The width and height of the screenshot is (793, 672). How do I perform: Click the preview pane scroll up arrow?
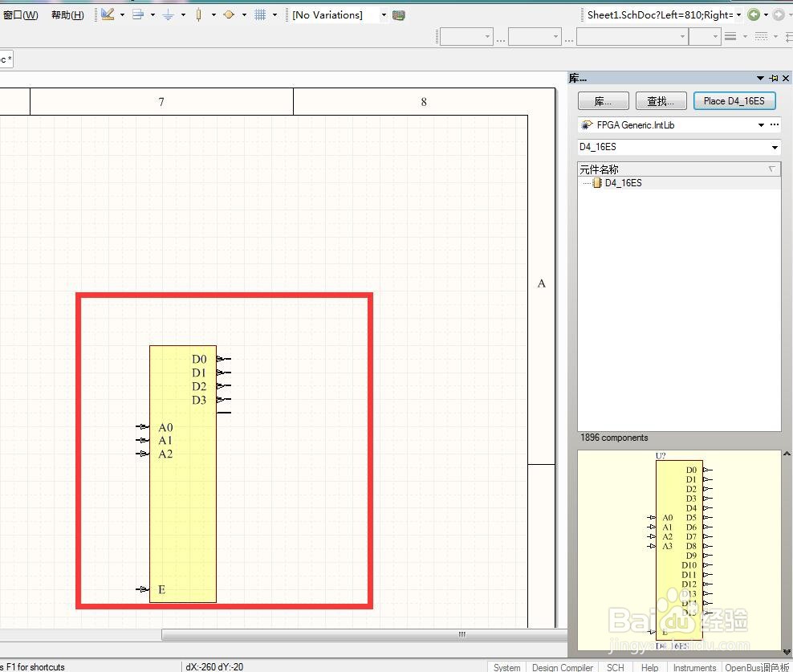click(x=787, y=454)
